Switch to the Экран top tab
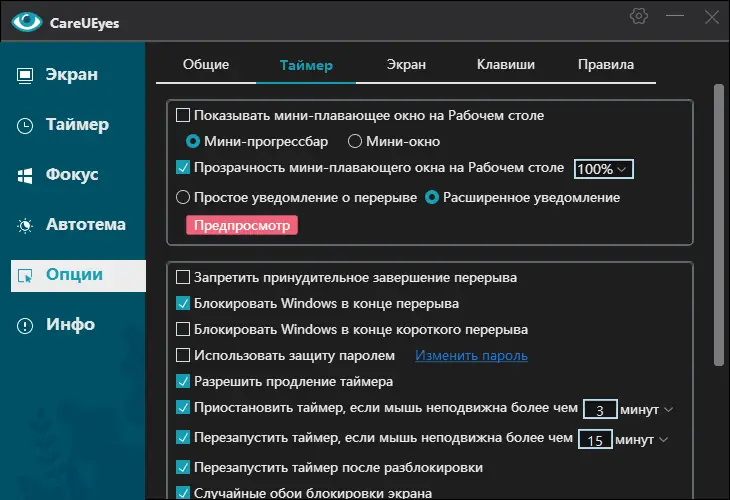 [x=406, y=65]
